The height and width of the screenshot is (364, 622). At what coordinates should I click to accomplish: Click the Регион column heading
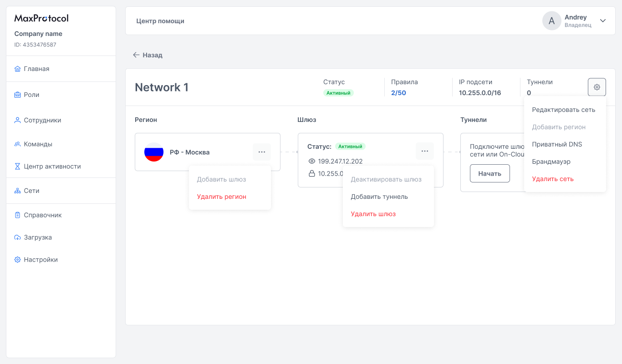146,120
